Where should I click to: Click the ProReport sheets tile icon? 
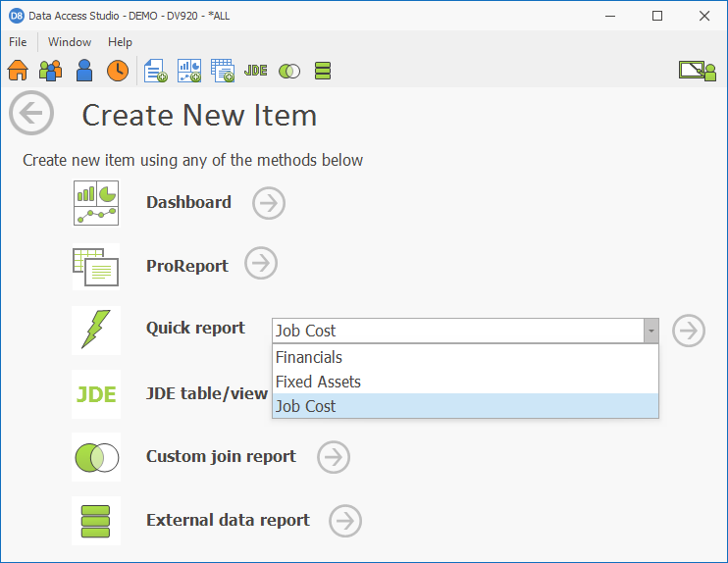96,267
